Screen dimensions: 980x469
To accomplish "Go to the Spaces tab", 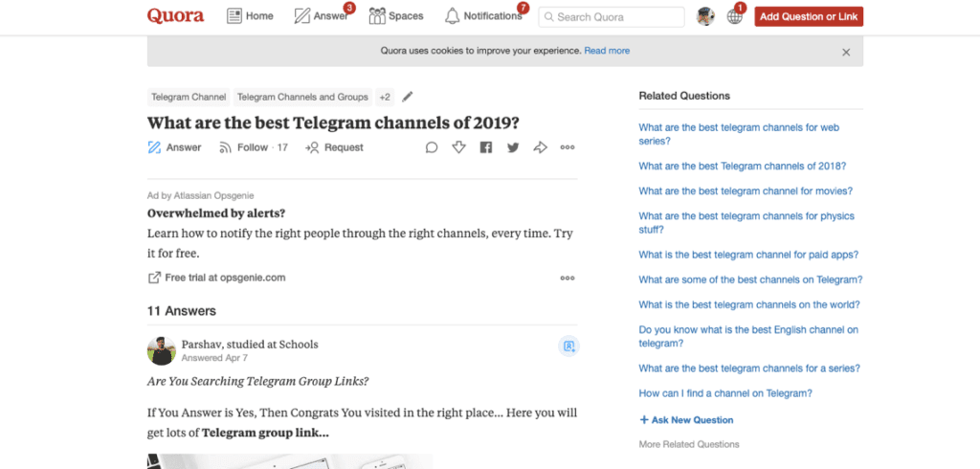I will click(x=396, y=16).
